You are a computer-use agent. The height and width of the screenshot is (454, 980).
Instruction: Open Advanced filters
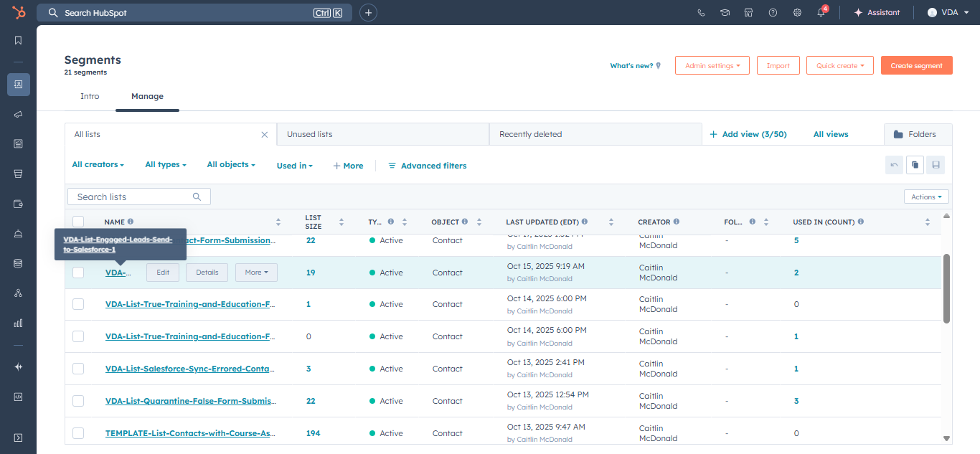[x=427, y=166]
